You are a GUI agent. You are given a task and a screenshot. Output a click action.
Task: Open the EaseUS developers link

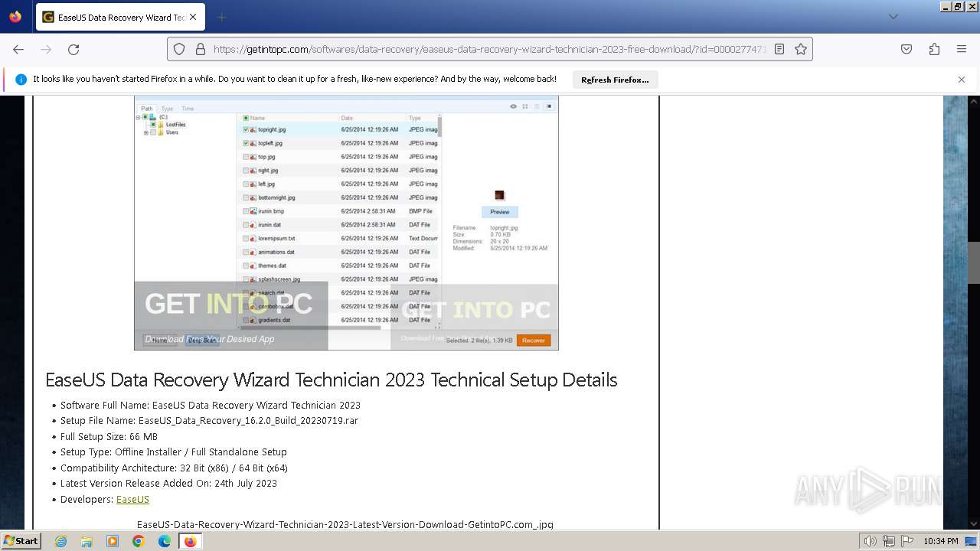[132, 499]
